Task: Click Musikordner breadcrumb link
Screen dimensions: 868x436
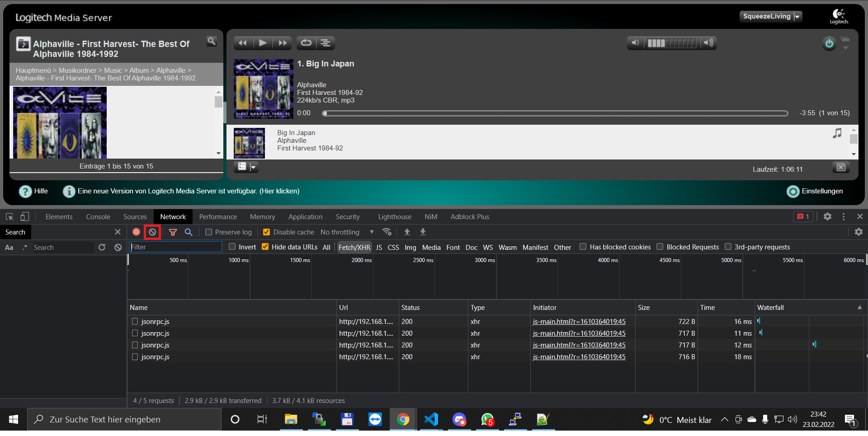Action: click(78, 70)
